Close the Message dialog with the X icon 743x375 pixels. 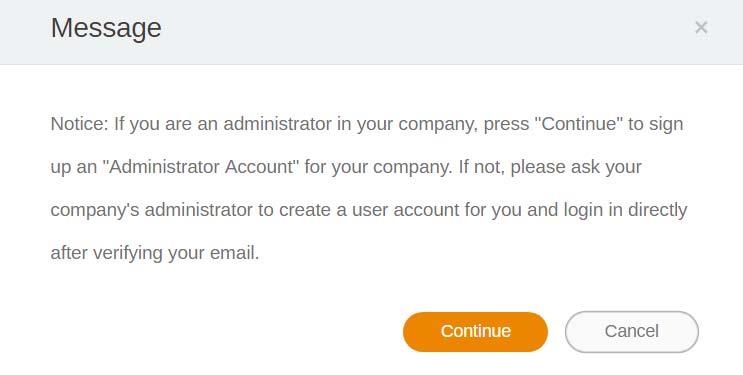coord(701,27)
